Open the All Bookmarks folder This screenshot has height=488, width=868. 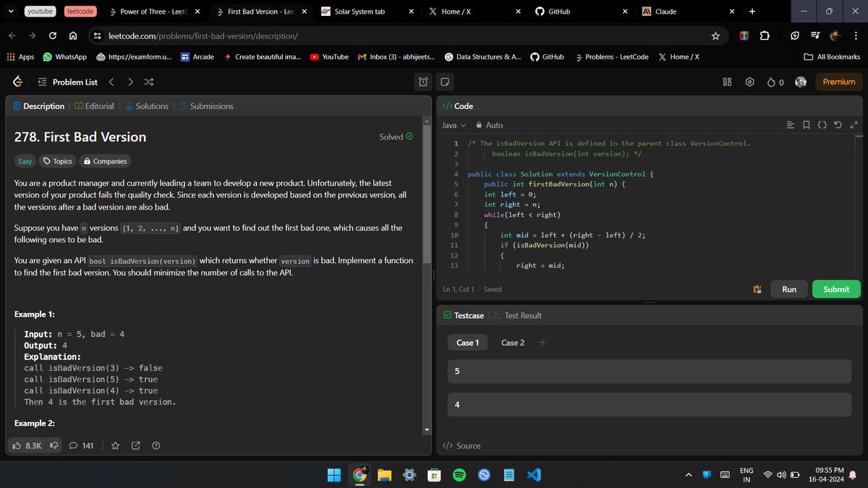[832, 57]
